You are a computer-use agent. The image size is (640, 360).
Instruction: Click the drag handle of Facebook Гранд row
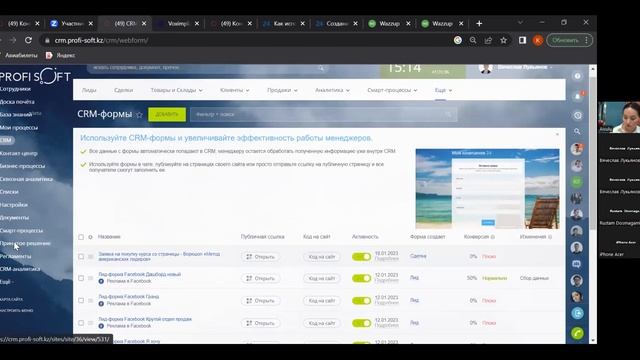pyautogui.click(x=90, y=300)
